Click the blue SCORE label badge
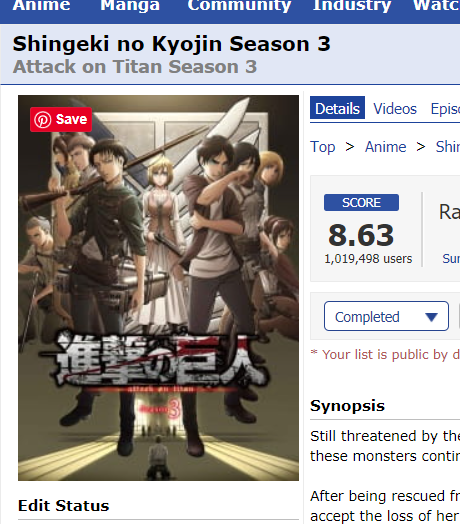The width and height of the screenshot is (460, 524). click(361, 203)
